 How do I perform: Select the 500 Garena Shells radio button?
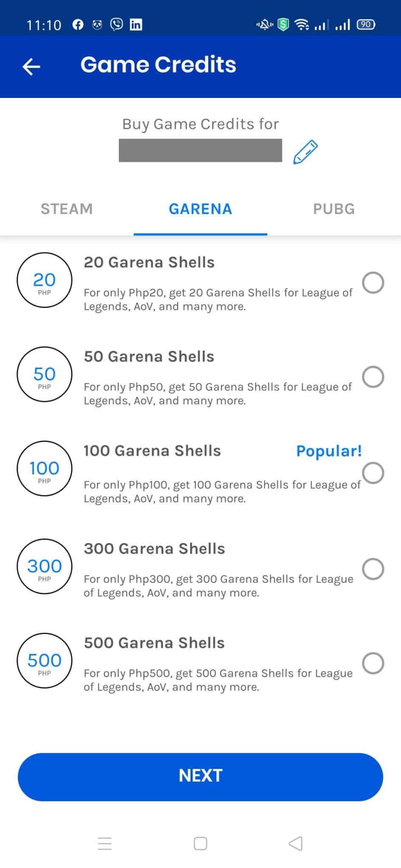[x=373, y=663]
